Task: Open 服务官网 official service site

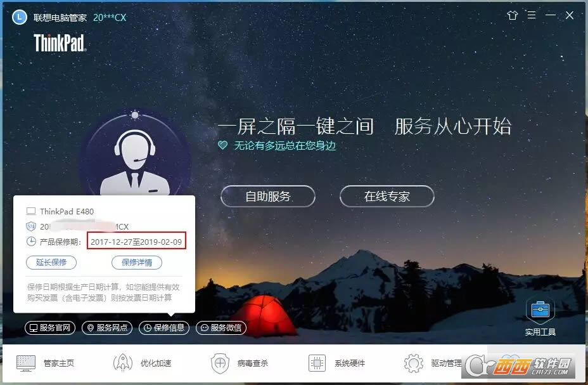Action: pyautogui.click(x=50, y=327)
